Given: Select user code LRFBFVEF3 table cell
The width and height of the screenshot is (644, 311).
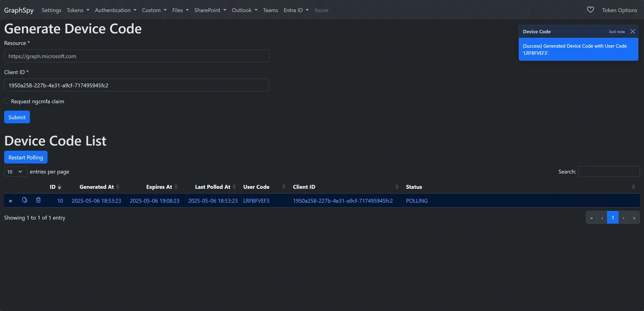Looking at the screenshot, I should click(256, 201).
